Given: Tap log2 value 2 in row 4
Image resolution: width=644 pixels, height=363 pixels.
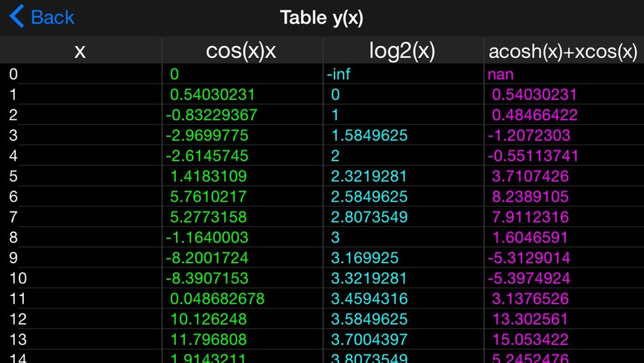Looking at the screenshot, I should 336,156.
